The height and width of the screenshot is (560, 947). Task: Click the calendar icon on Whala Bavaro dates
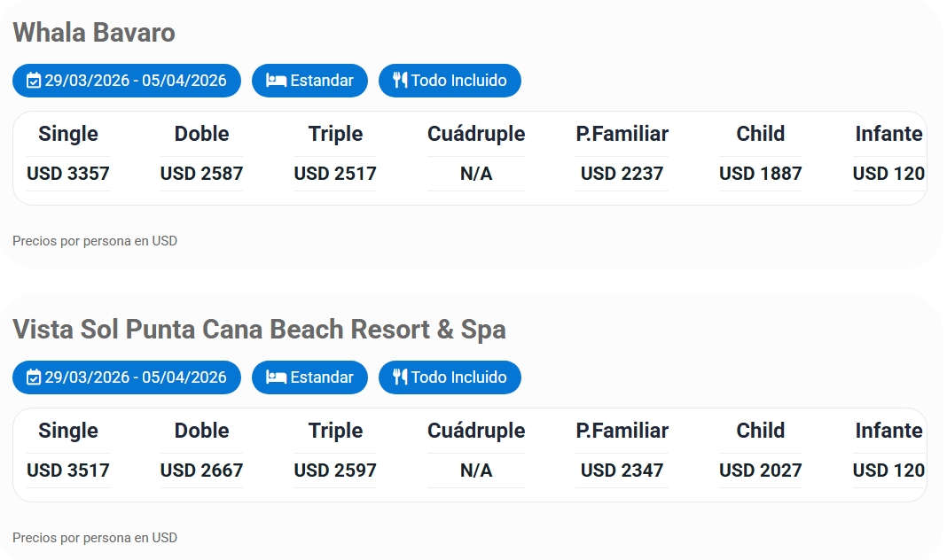34,81
